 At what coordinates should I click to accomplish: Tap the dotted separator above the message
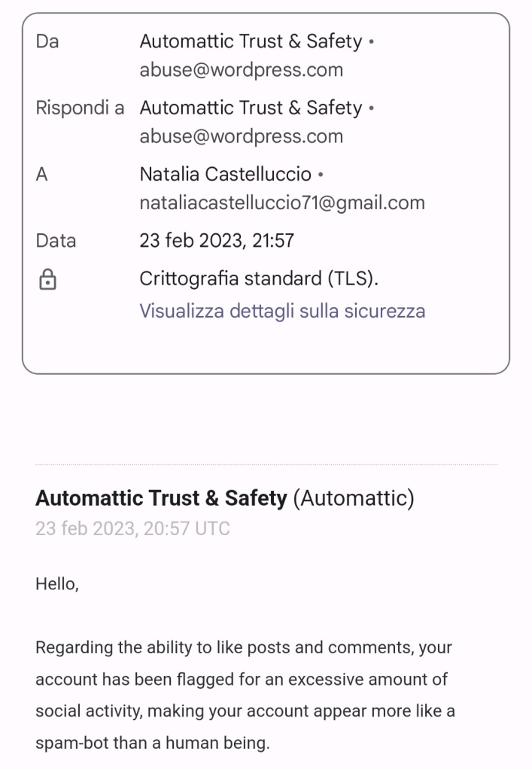click(266, 464)
